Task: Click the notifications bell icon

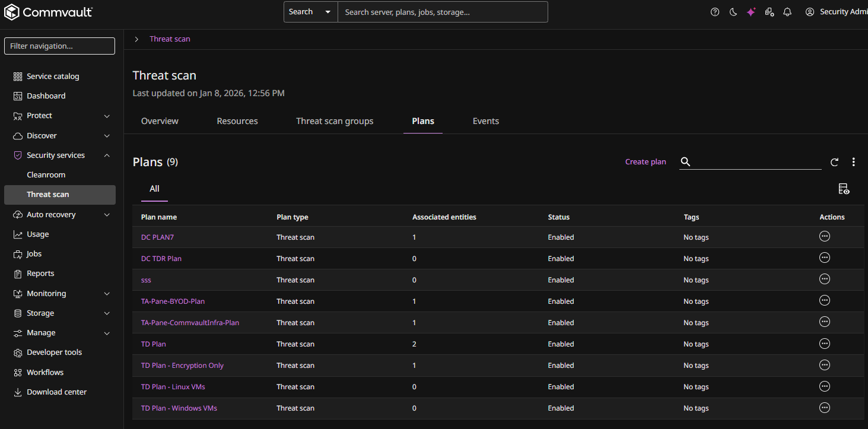Action: click(787, 12)
